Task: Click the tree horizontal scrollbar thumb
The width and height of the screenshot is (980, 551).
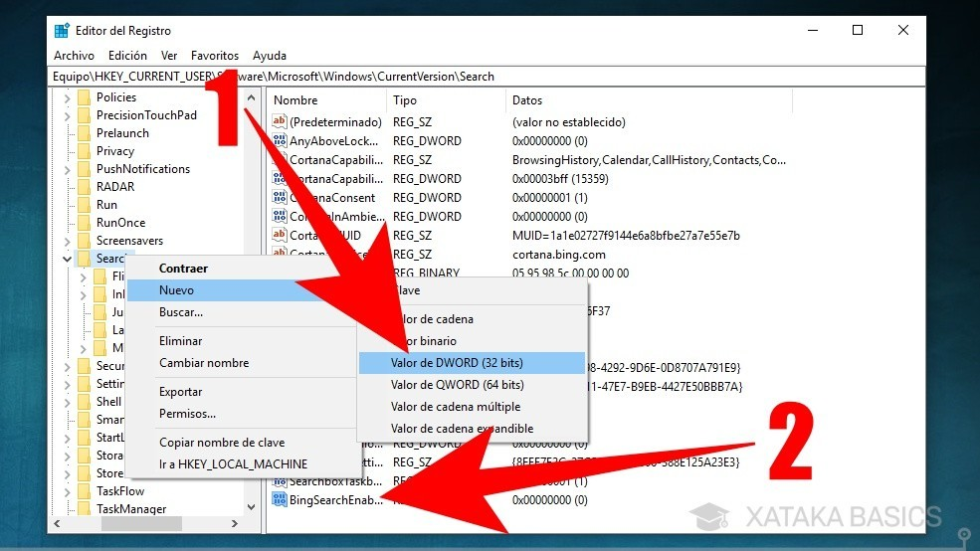Action: [142, 523]
